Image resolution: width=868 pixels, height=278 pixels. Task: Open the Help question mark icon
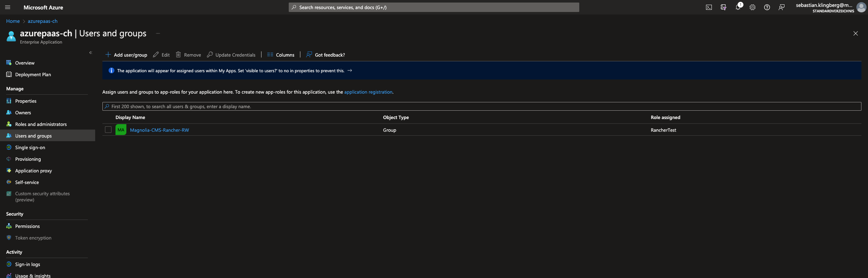(767, 7)
